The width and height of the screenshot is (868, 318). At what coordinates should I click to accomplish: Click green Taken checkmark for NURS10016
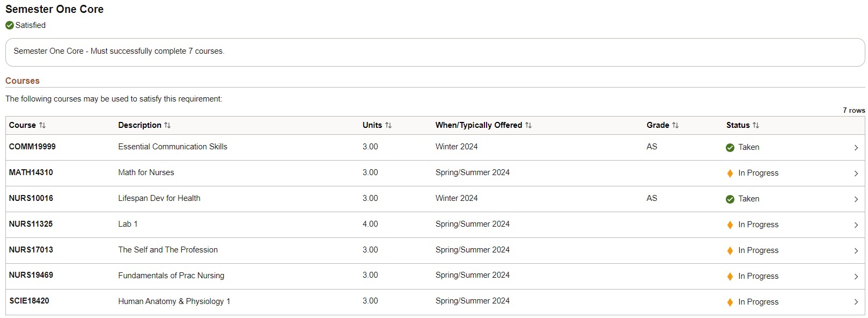(x=730, y=199)
